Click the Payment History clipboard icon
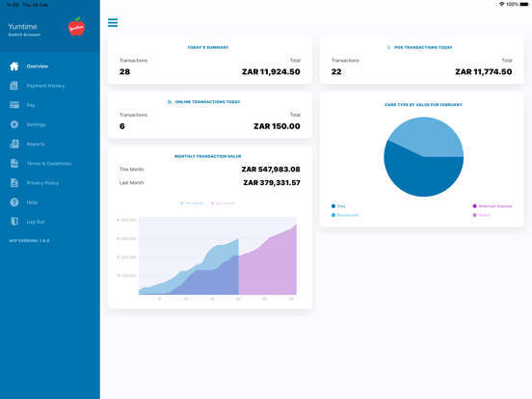The width and height of the screenshot is (532, 399). (13, 86)
